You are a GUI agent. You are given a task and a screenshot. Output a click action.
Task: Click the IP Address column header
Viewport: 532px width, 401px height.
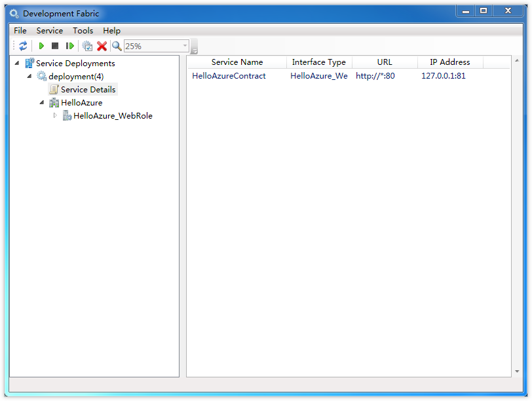[450, 62]
